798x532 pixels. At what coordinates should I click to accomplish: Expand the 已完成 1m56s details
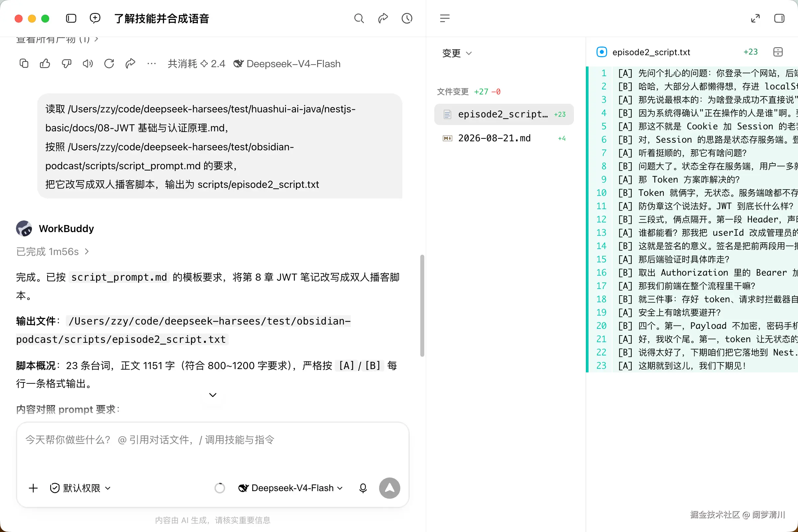point(53,251)
